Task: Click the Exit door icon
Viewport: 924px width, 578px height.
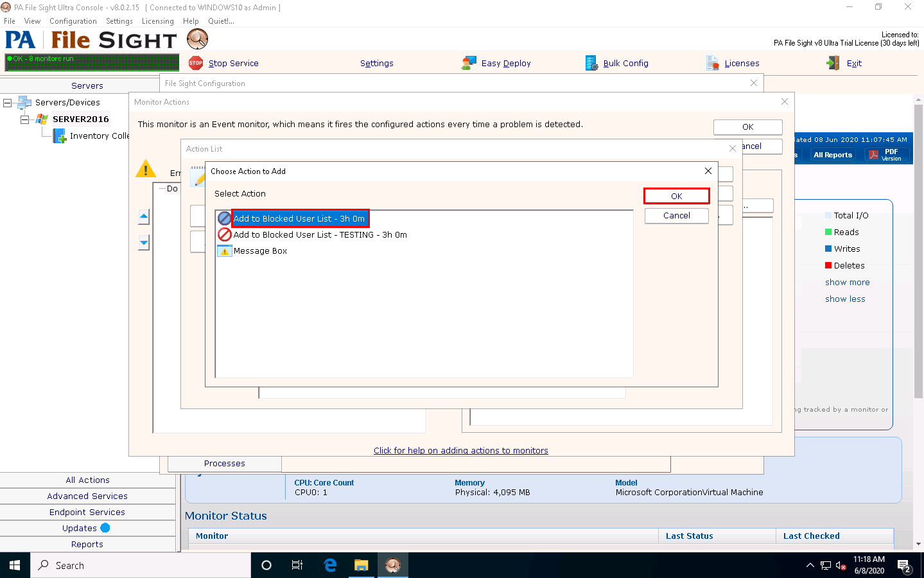Action: pyautogui.click(x=833, y=63)
